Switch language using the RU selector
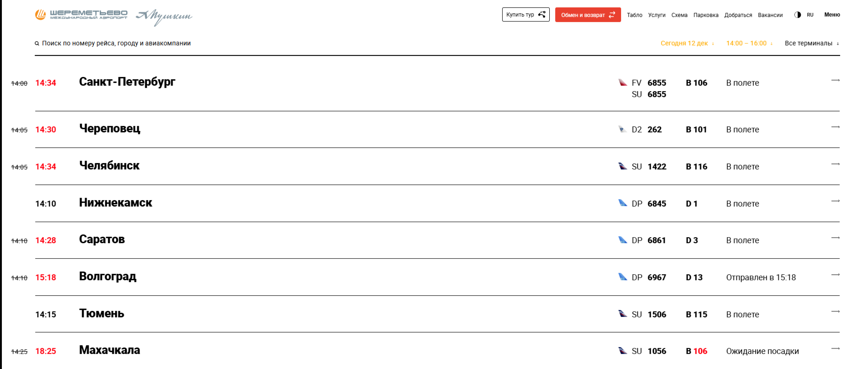Image resolution: width=868 pixels, height=369 pixels. point(810,15)
